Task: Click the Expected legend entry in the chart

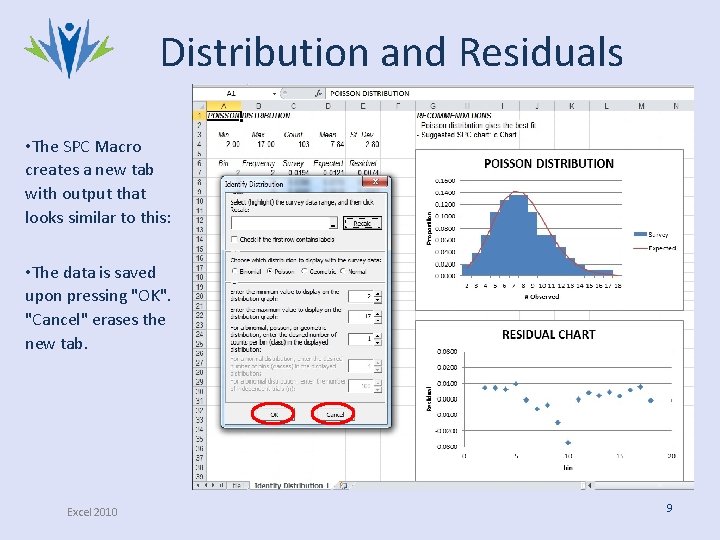Action: pyautogui.click(x=655, y=248)
